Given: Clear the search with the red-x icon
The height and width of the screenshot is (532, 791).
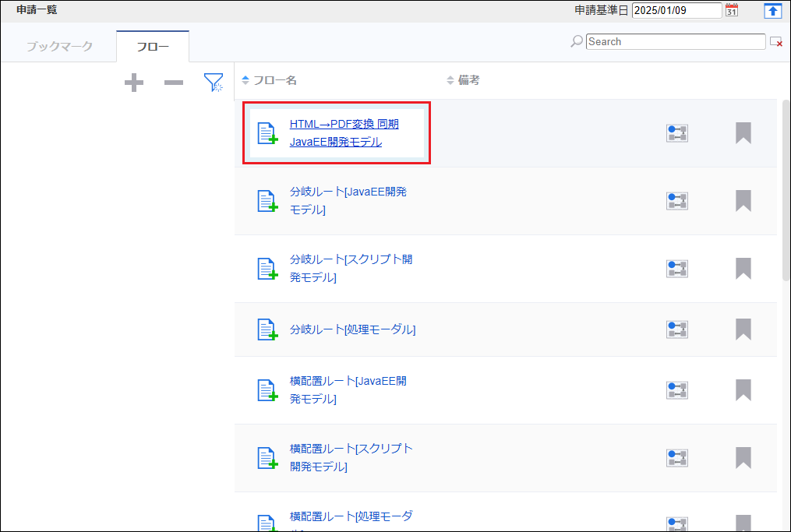Looking at the screenshot, I should (775, 42).
